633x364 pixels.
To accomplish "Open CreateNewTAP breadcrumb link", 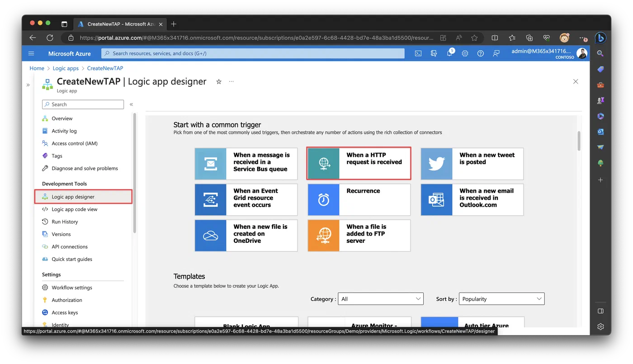I will click(x=105, y=68).
